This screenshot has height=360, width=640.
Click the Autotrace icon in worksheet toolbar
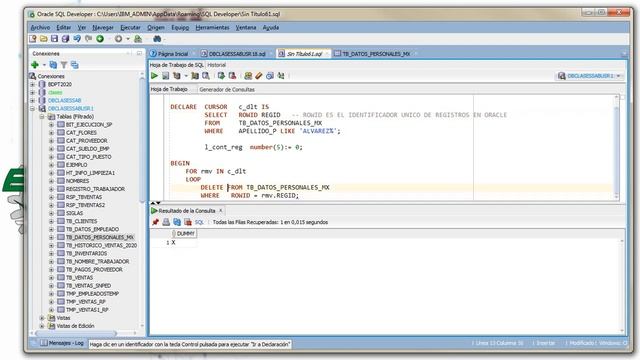point(195,76)
